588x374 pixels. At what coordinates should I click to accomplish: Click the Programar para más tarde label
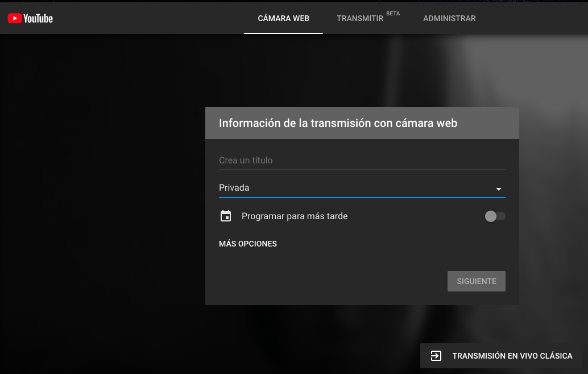[295, 216]
